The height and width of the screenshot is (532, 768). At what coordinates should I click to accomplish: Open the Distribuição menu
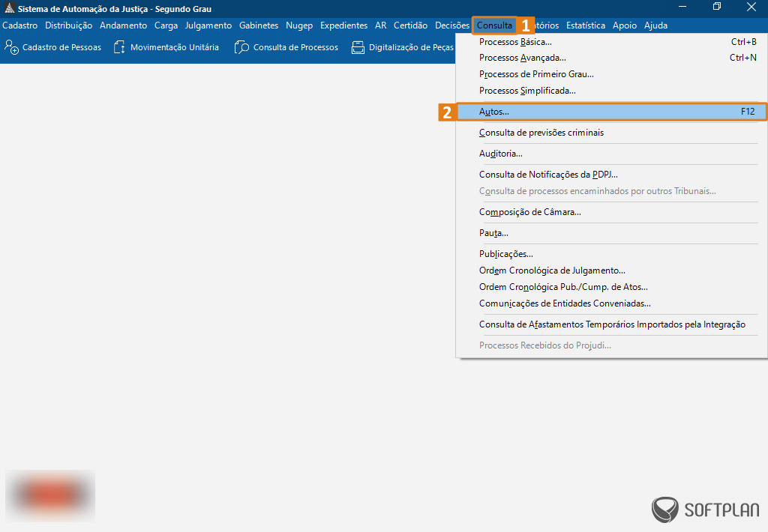(68, 25)
